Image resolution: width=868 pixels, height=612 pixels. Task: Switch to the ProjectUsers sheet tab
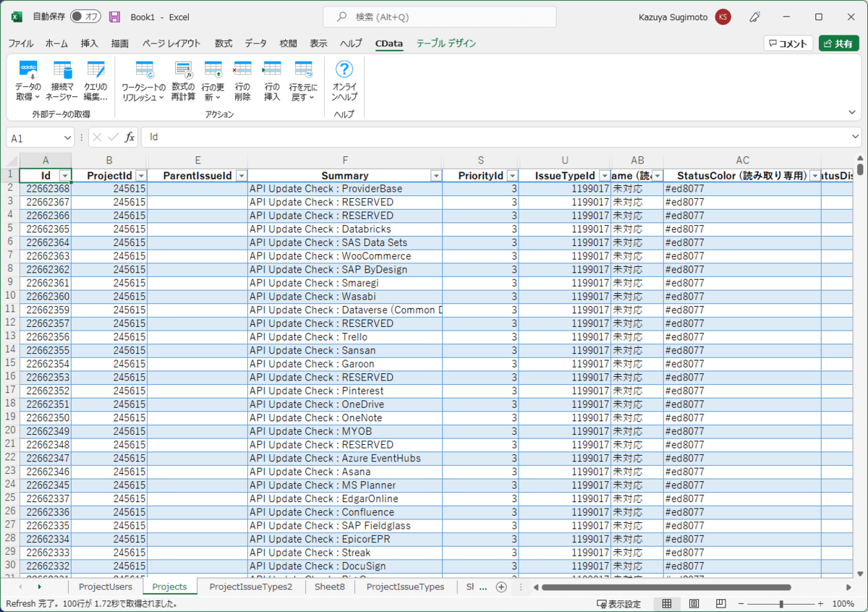[x=106, y=587]
